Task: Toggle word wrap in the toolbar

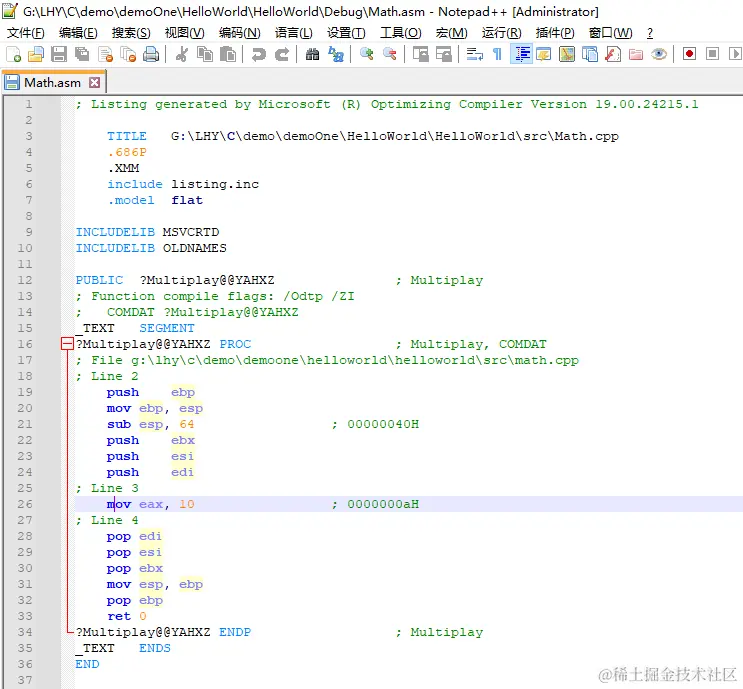Action: coord(474,54)
